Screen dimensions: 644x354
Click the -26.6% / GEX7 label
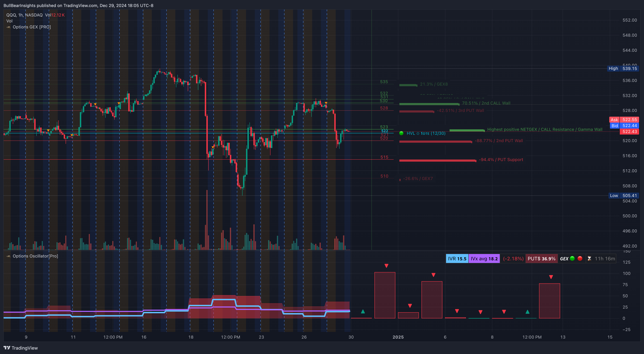418,179
